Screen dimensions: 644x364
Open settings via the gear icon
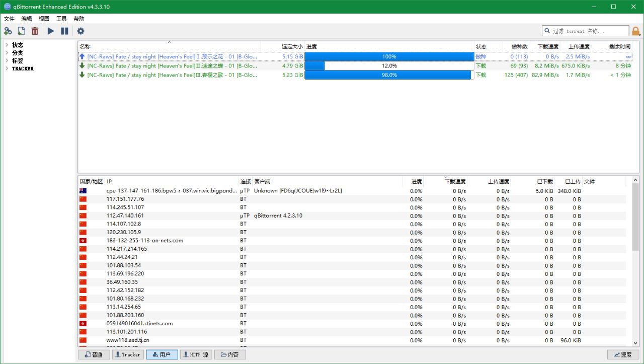[80, 31]
